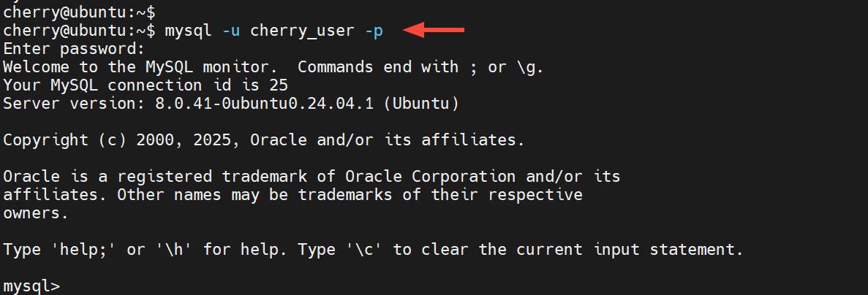
Task: Click the -p flag in the command
Action: (x=374, y=31)
